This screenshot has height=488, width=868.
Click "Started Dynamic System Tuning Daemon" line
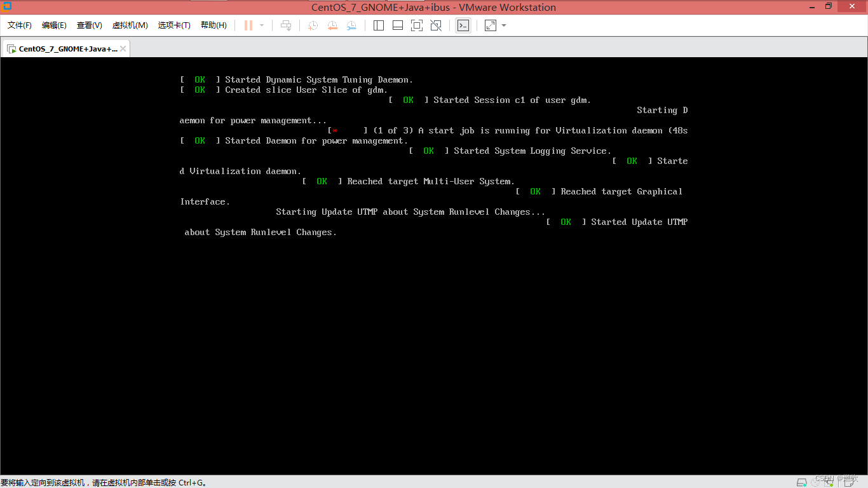click(297, 80)
